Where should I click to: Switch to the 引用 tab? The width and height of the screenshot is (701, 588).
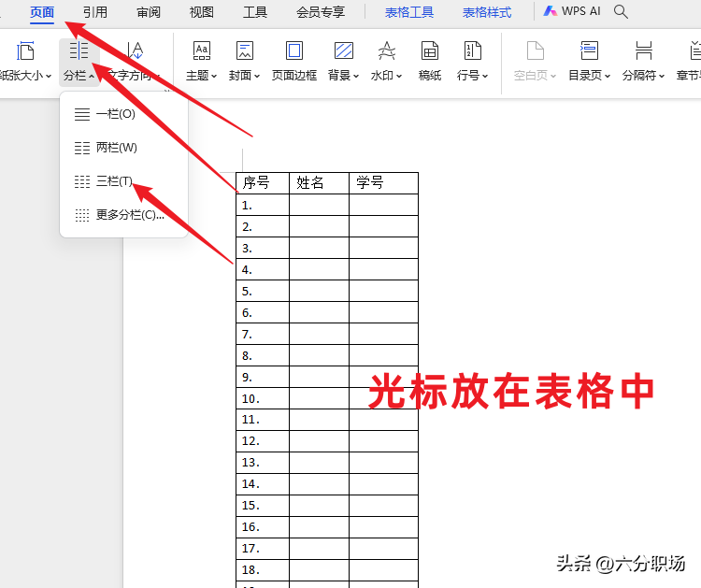click(95, 12)
